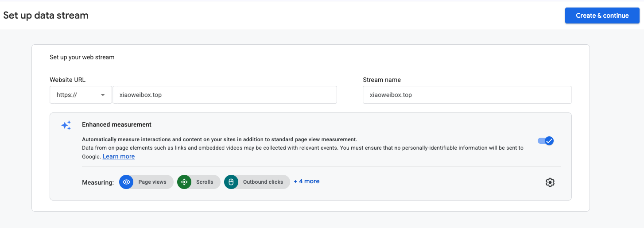Click the Page views chip label
The image size is (644, 228).
[x=152, y=182]
